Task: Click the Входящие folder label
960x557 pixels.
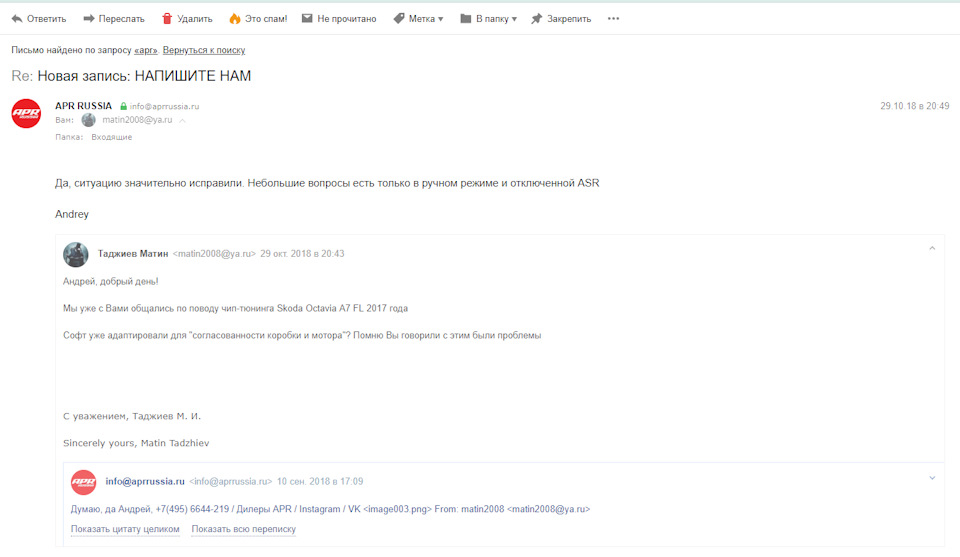Action: 111,137
